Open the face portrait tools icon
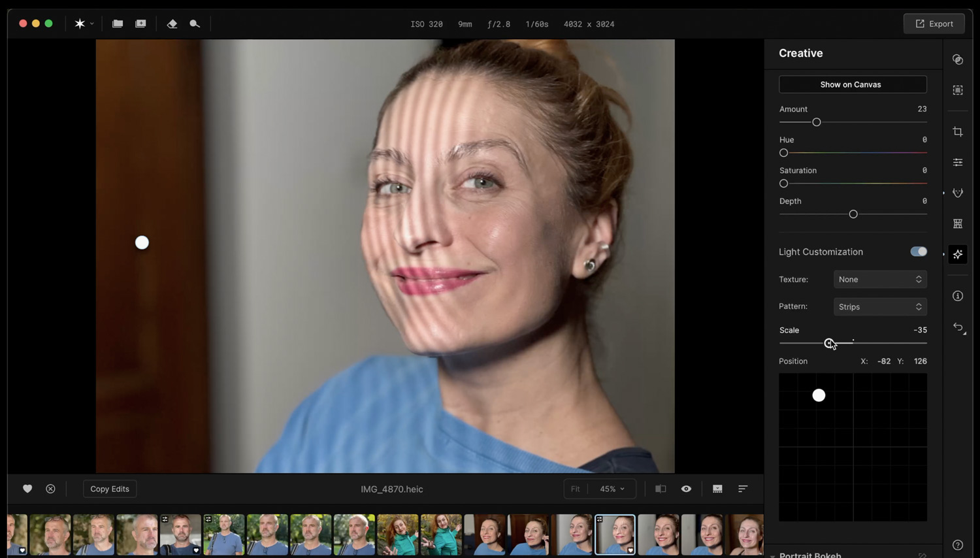The image size is (980, 558). click(x=958, y=193)
